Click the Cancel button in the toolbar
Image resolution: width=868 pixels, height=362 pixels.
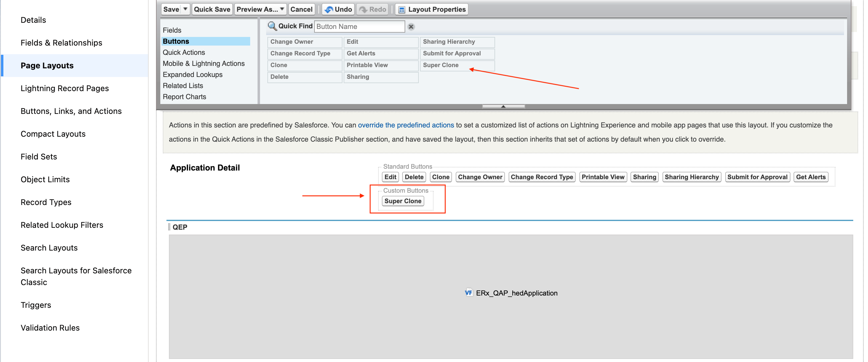pos(301,9)
